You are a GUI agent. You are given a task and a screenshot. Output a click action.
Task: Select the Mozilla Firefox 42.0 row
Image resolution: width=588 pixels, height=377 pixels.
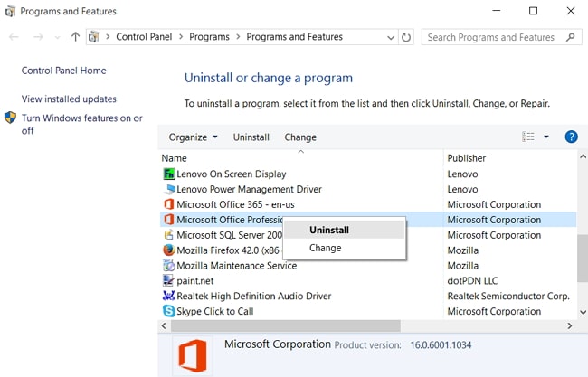(x=368, y=250)
